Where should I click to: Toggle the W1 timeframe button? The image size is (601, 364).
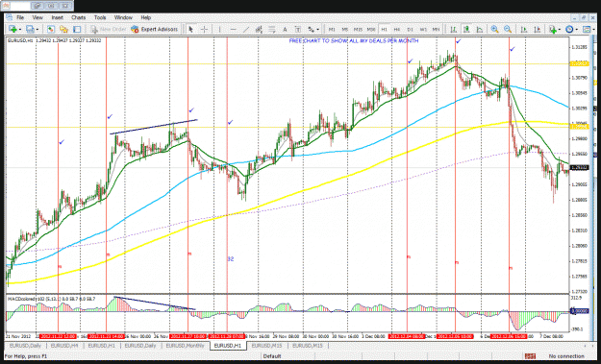click(x=423, y=29)
